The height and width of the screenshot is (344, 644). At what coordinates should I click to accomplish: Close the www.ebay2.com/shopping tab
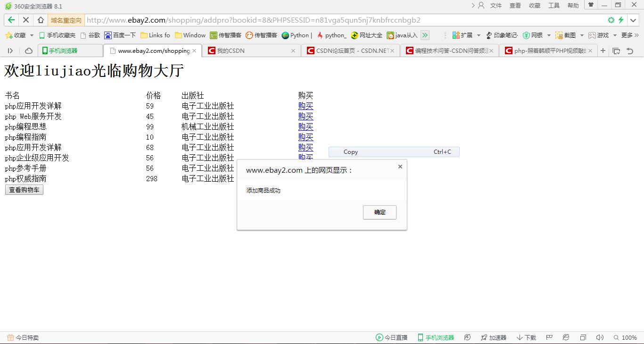[x=194, y=50]
